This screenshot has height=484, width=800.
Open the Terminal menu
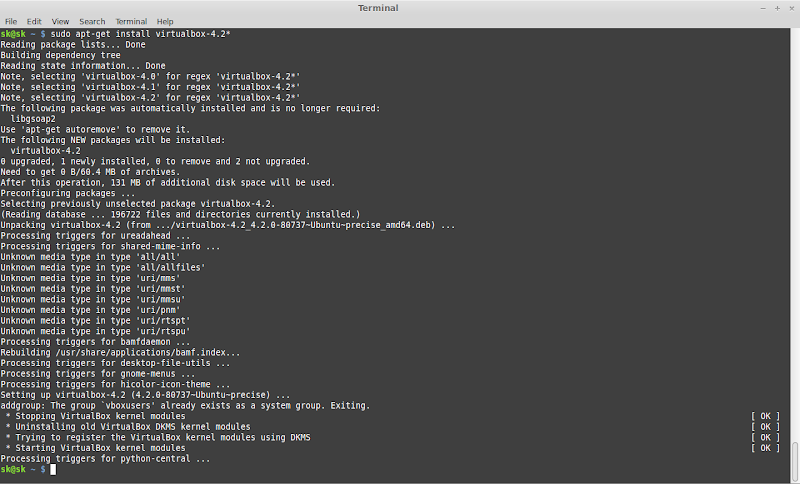[131, 21]
